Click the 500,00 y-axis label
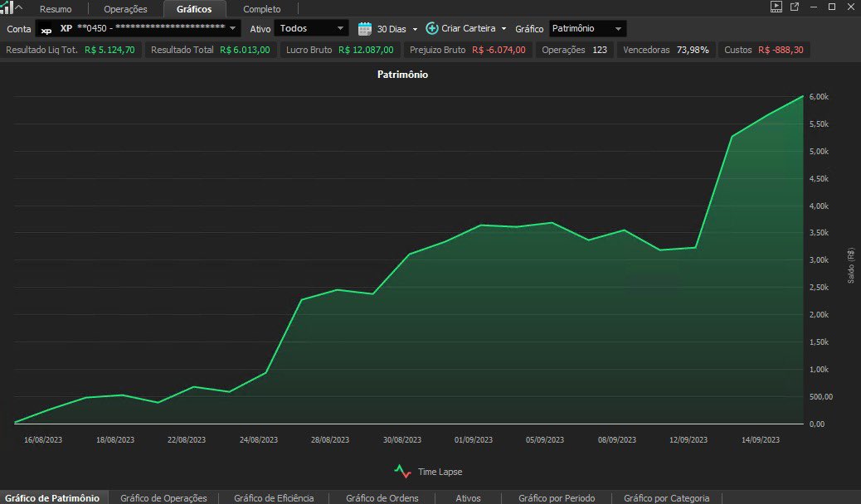Screen dimensions: 861x504 click(x=821, y=396)
